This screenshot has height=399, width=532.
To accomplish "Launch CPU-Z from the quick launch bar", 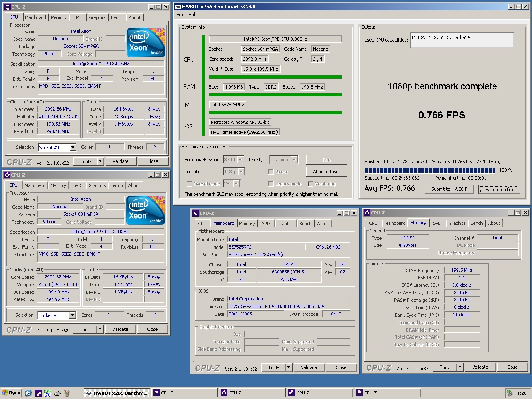I will pos(38,393).
